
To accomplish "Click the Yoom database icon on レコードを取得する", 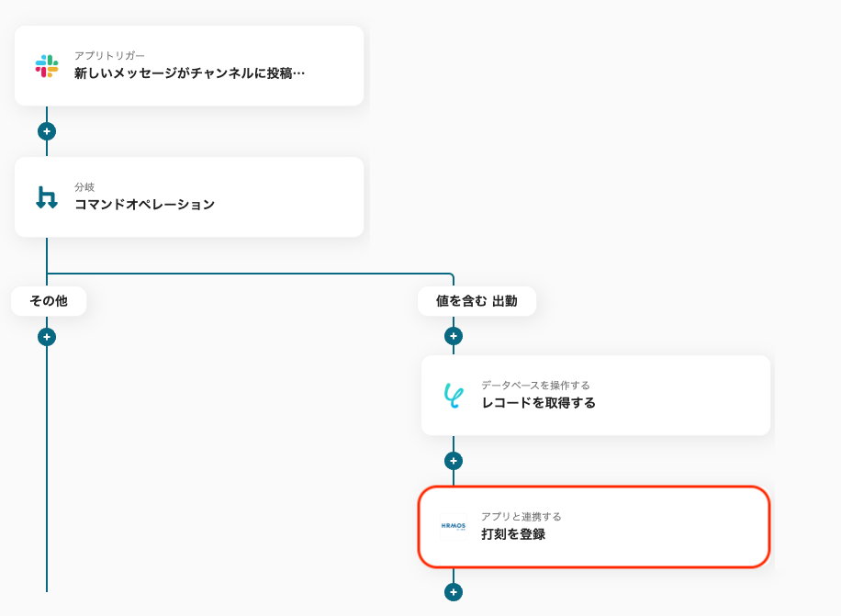I will point(454,396).
